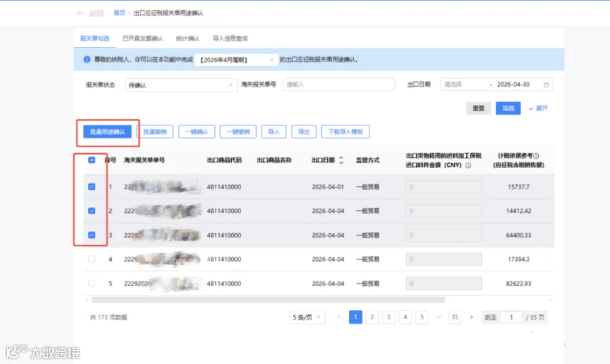This screenshot has height=364, width=610.
Task: Click the 进口料件金额 input in row 2
Action: 443,211
